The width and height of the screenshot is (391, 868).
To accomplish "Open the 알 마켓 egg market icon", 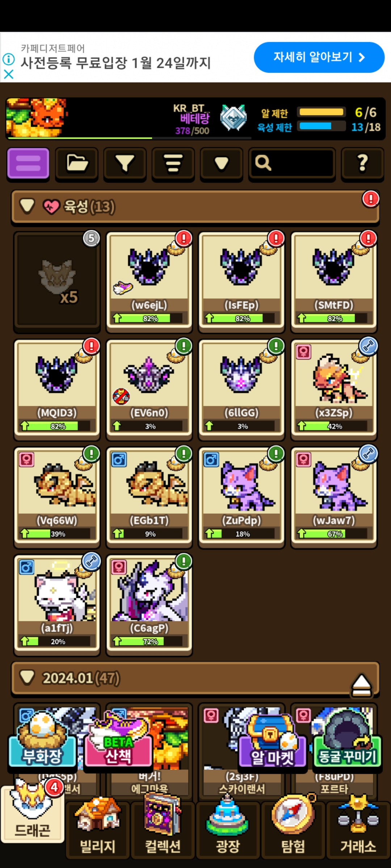I will tap(273, 738).
